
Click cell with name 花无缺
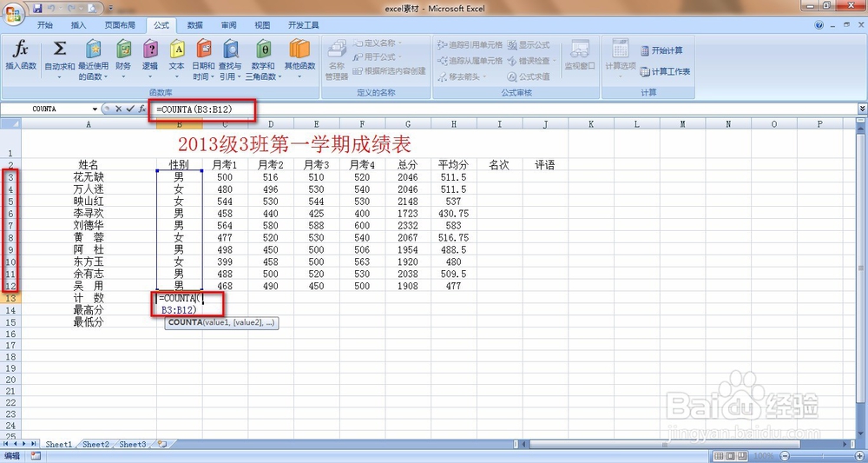point(89,177)
